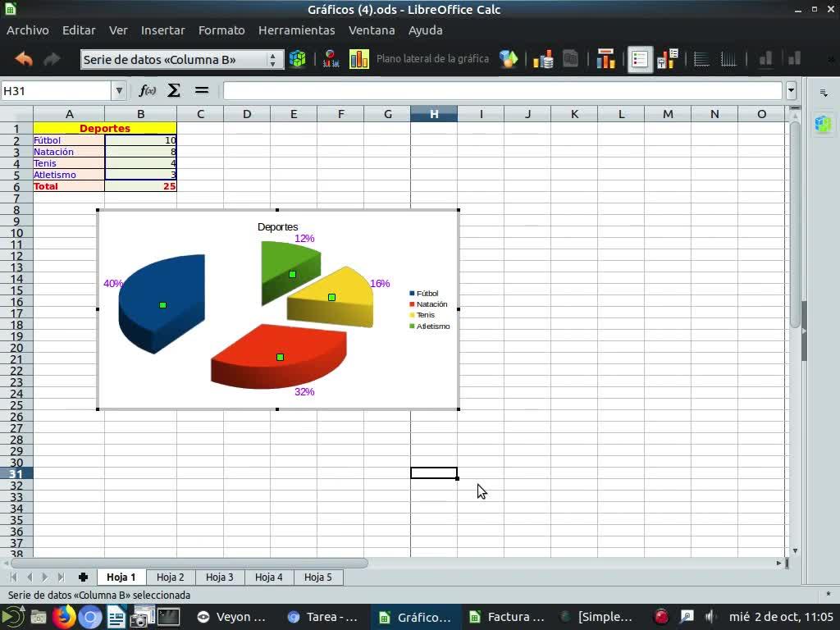Toggle Vertical Grids
This screenshot has width=840, height=630.
click(728, 59)
